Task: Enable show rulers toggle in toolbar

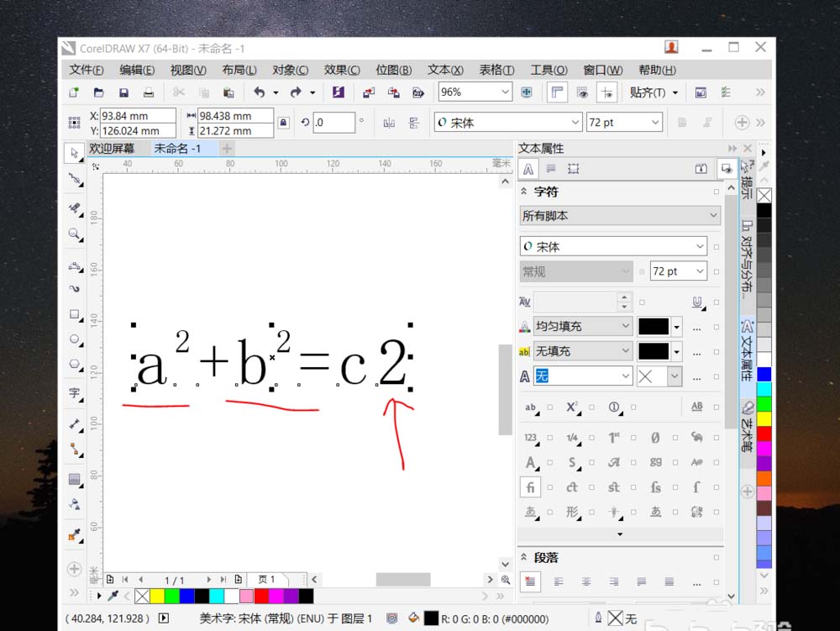Action: point(557,92)
